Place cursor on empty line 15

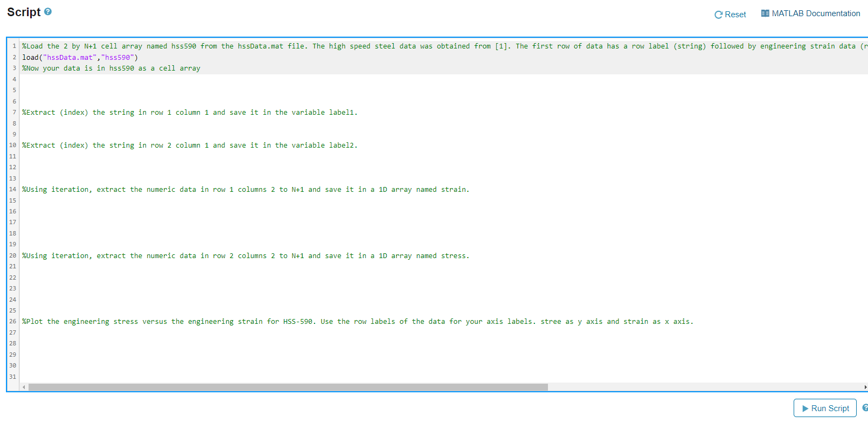coord(443,200)
